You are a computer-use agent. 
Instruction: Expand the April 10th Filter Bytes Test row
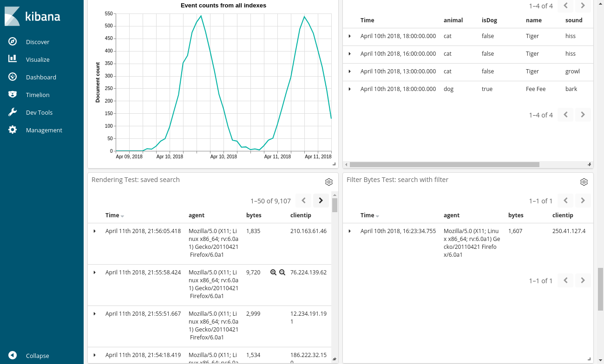click(350, 231)
